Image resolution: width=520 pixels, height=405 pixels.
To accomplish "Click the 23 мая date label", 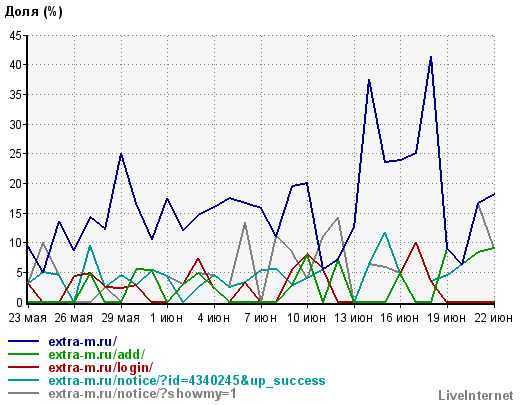I will tap(27, 318).
